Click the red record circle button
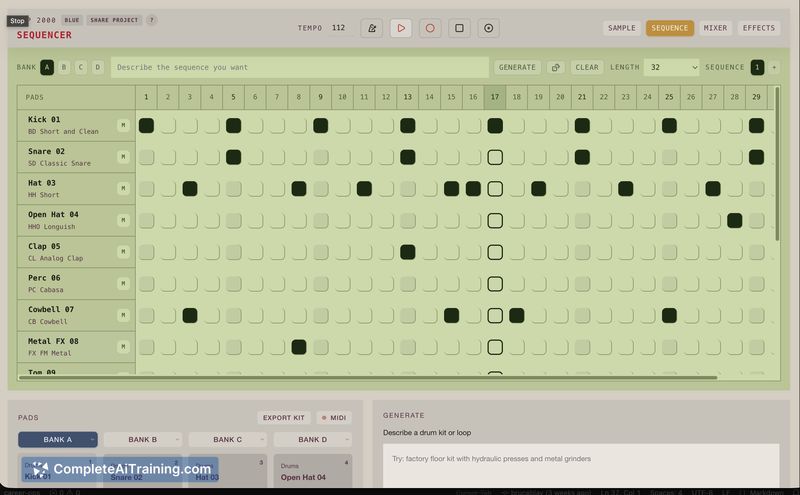 click(x=430, y=28)
